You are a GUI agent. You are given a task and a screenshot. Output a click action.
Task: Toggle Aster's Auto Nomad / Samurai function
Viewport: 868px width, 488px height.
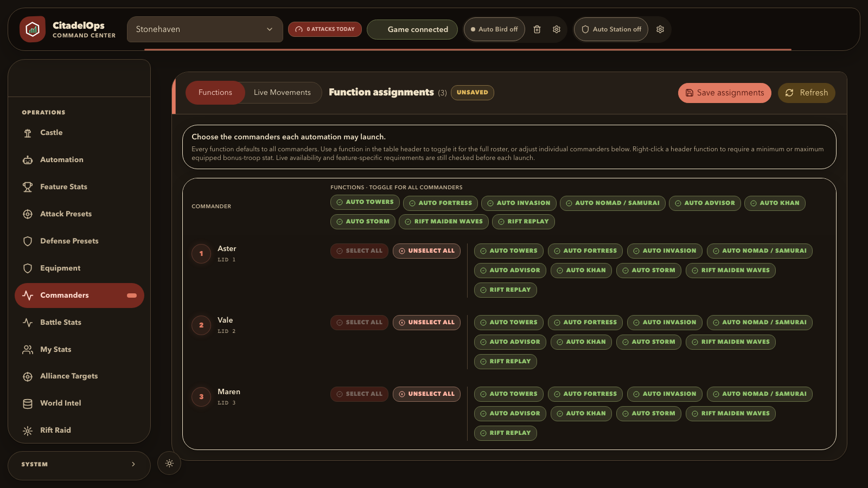coord(759,251)
